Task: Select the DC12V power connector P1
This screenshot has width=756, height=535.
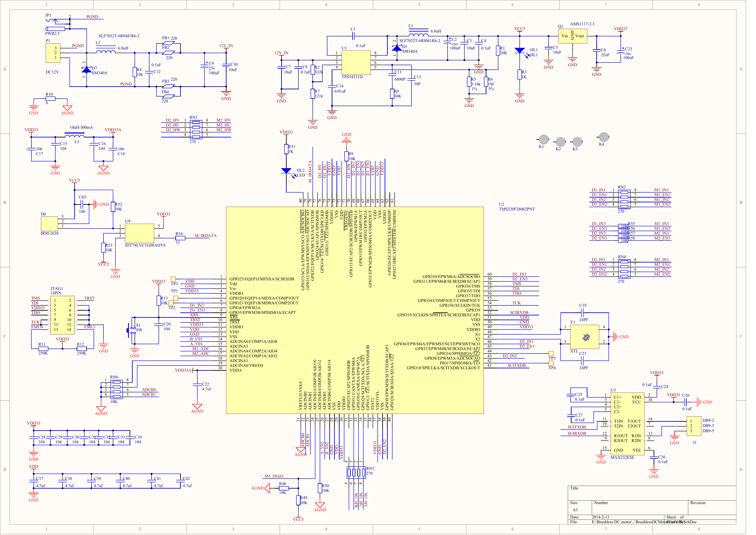Action: point(53,53)
